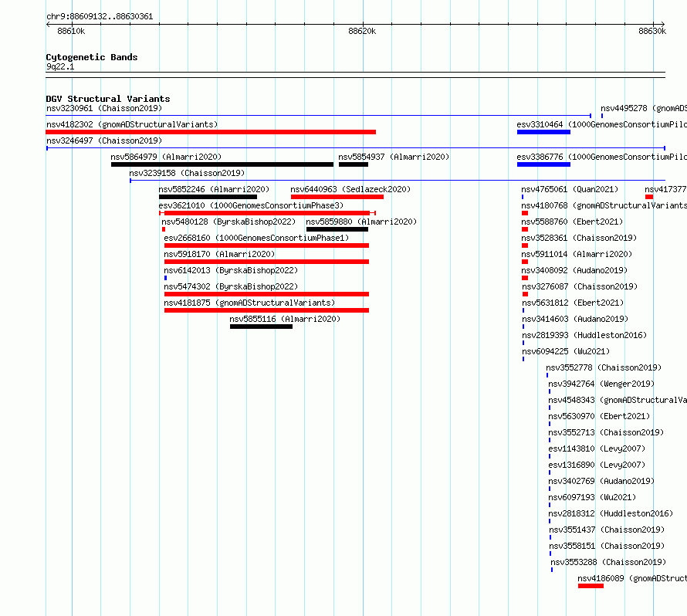
Task: Select the nsv5631812 (Ebert2021) label
Action: (x=573, y=303)
